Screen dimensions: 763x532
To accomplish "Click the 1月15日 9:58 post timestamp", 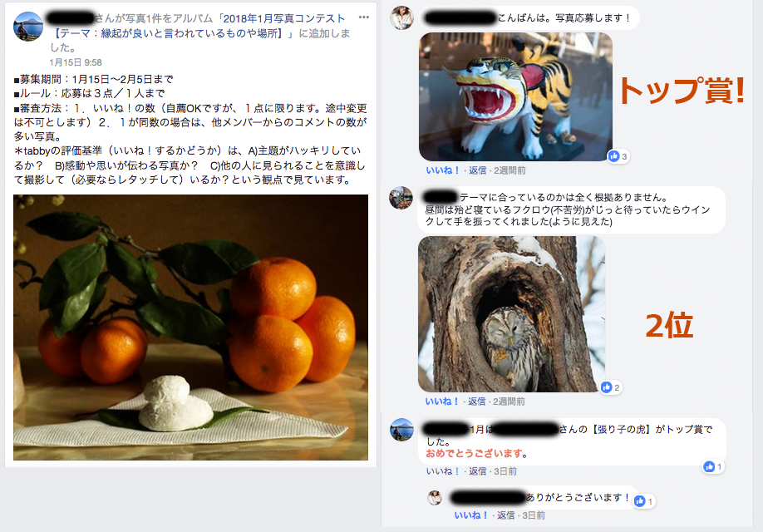I will click(76, 62).
